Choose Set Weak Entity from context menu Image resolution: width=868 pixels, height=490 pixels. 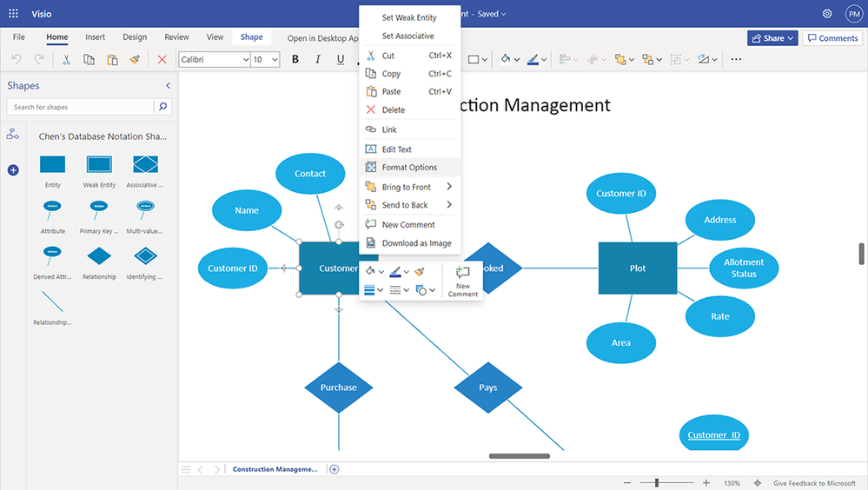[409, 17]
